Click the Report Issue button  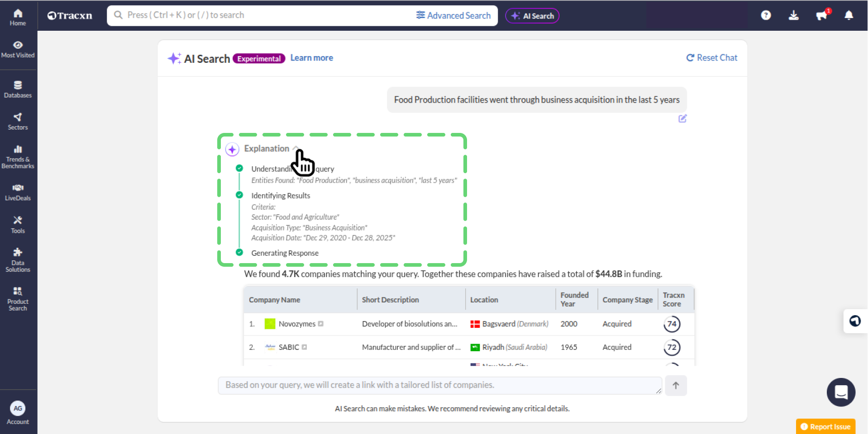825,426
